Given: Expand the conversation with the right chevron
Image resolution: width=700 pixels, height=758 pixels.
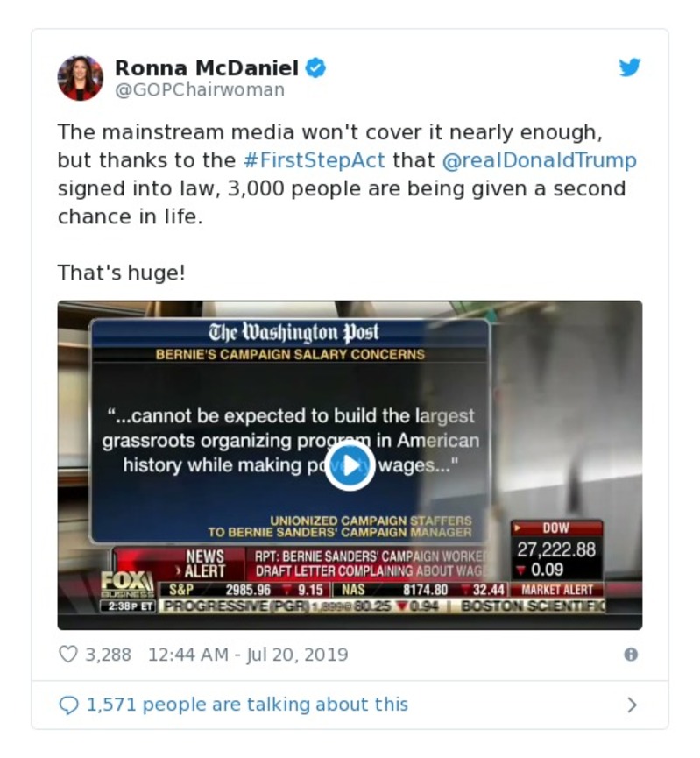Looking at the screenshot, I should click(x=633, y=705).
